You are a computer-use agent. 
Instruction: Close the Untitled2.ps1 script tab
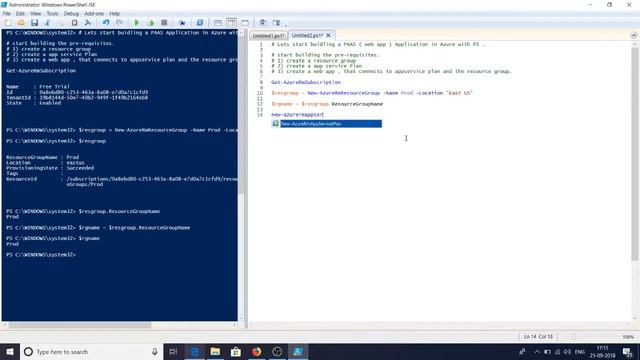click(x=329, y=36)
